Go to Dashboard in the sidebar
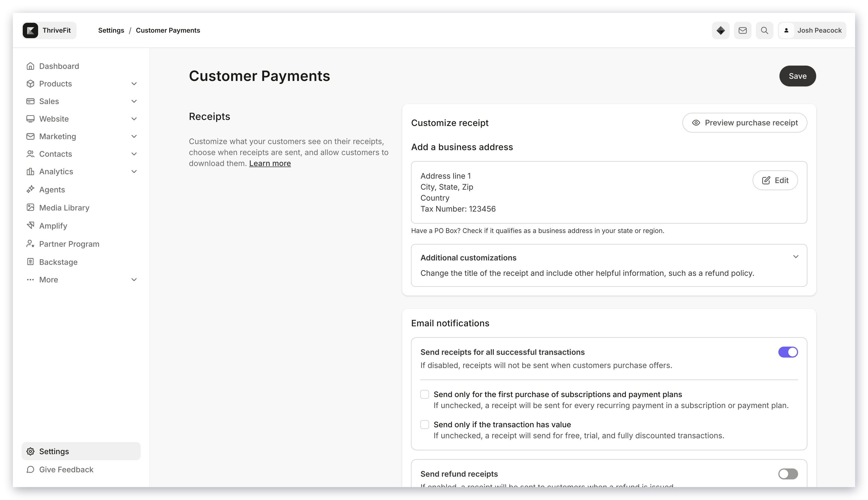The image size is (868, 500). click(81, 66)
